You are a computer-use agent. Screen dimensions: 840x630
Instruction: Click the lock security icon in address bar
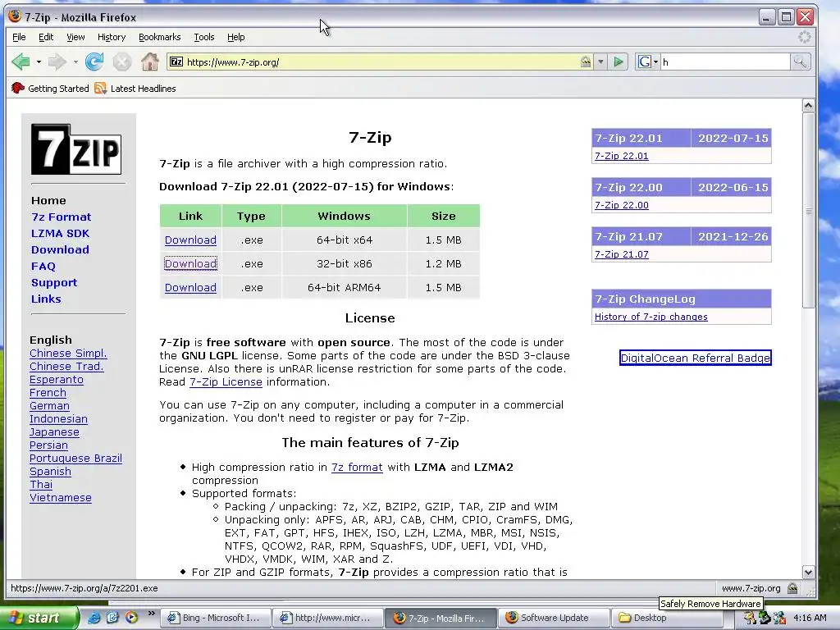(586, 62)
